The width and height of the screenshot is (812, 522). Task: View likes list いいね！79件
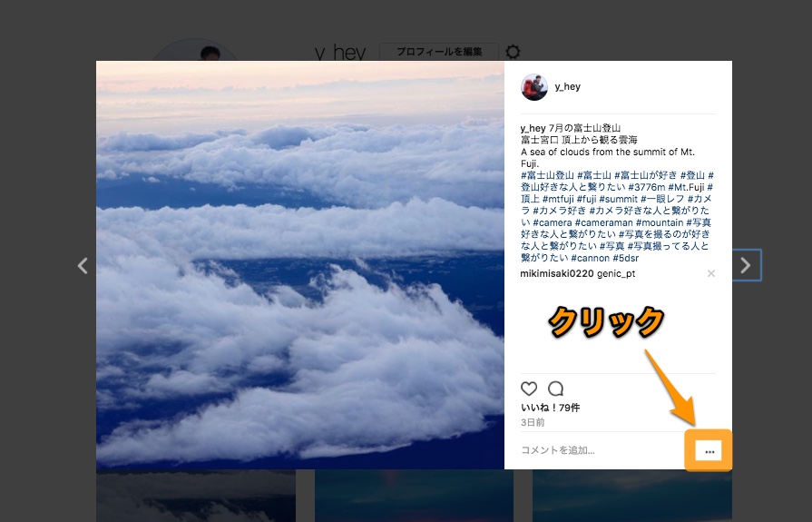(x=550, y=408)
